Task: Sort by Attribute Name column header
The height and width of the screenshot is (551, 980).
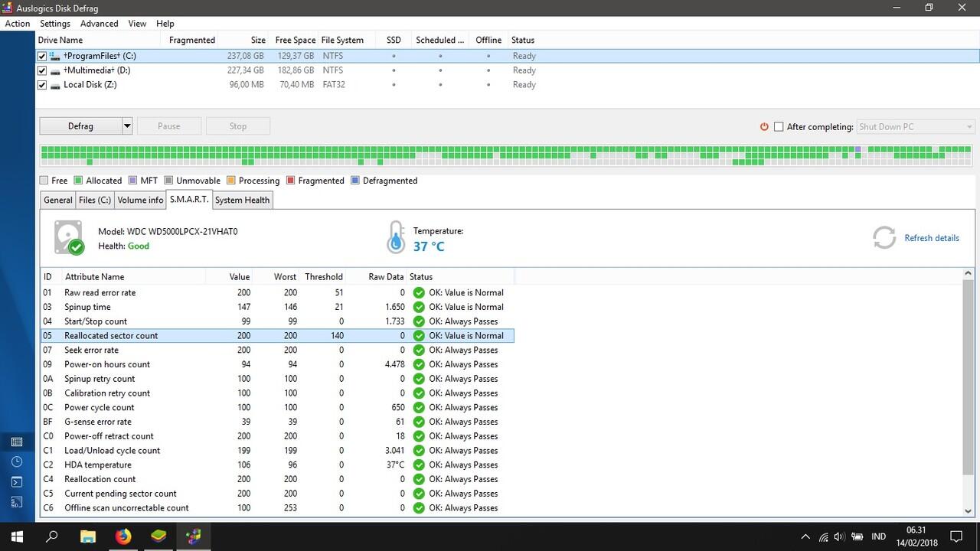Action: click(94, 277)
